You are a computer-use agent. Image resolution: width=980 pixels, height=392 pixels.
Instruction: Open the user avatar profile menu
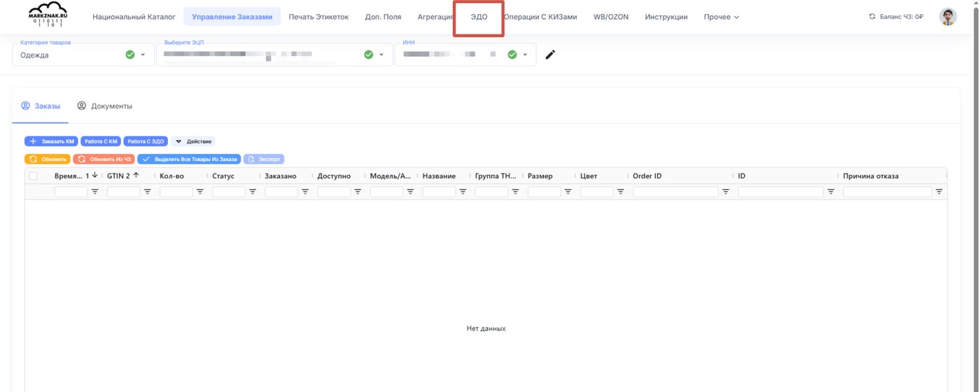point(948,17)
